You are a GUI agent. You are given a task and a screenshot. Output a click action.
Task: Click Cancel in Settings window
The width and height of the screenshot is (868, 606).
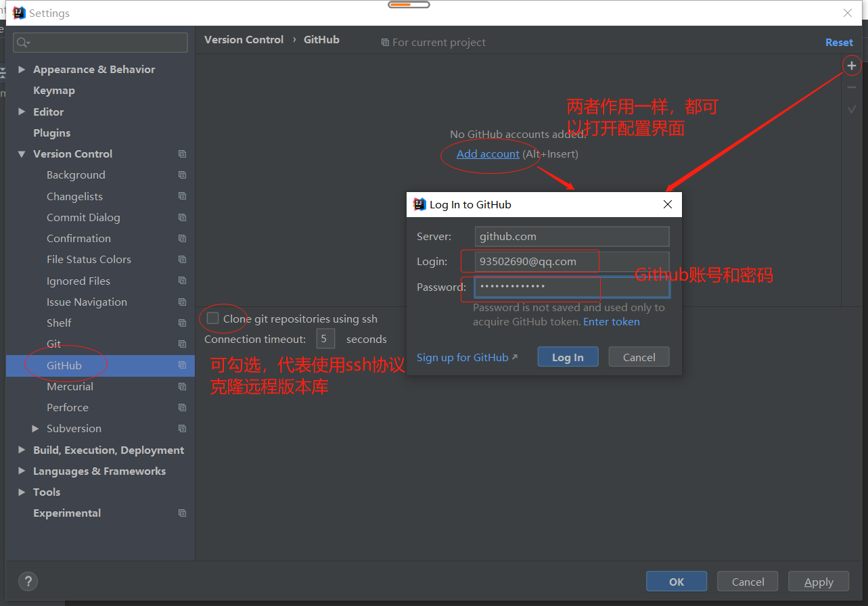[748, 582]
